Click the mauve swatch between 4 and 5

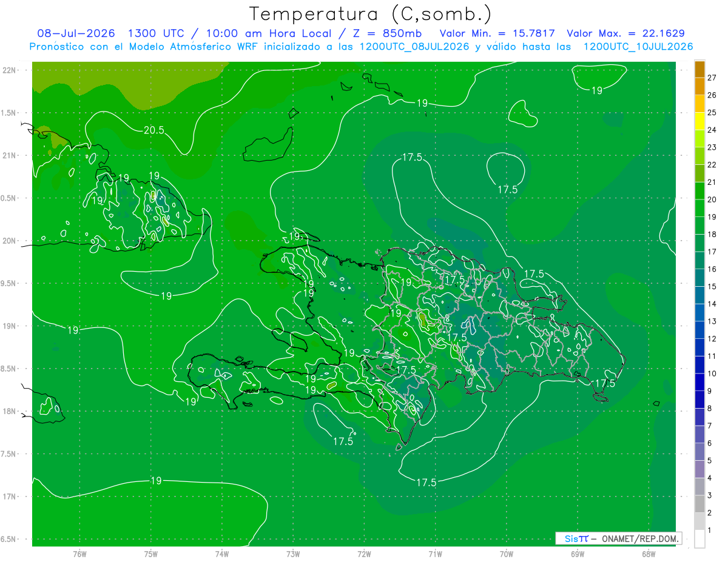pyautogui.click(x=699, y=469)
